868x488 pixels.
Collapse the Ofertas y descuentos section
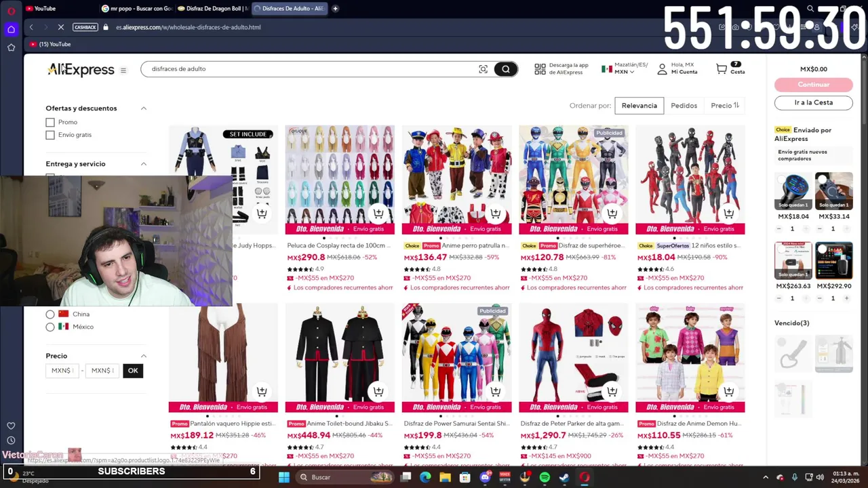point(144,108)
